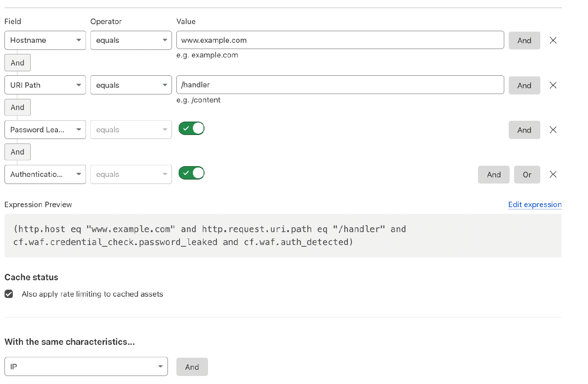Image resolution: width=588 pixels, height=384 pixels.
Task: Click the 'e.g. example.com' hint text
Action: [x=207, y=55]
